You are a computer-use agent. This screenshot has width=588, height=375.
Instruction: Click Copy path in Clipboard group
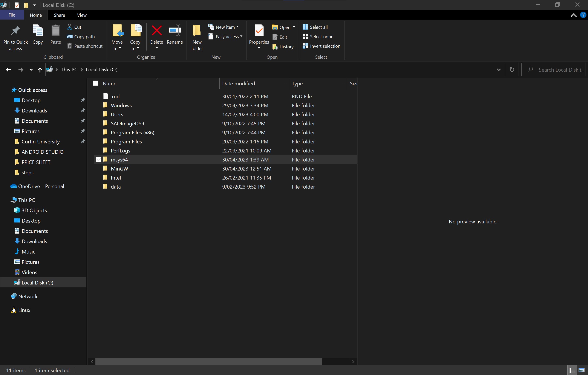pyautogui.click(x=81, y=37)
